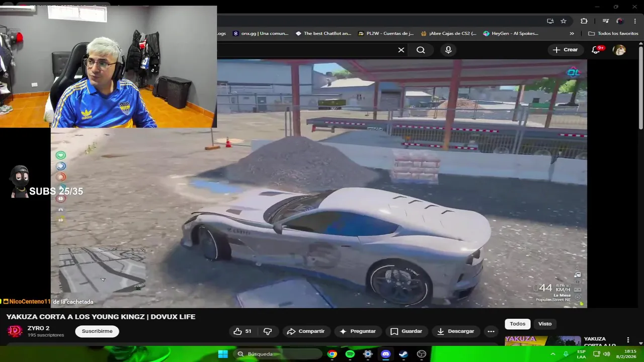The image size is (644, 362).
Task: Open the Crear menu on YouTube
Action: pos(565,50)
